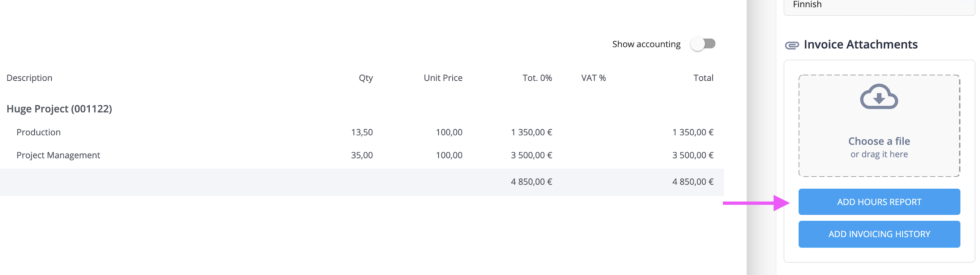Click ADD HOURS REPORT button
Viewport: 980px width, 275px height.
[x=879, y=202]
